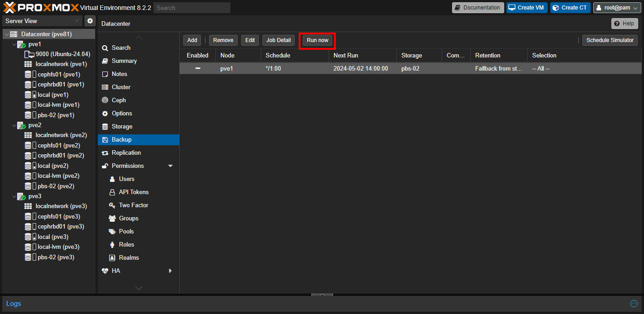644x314 pixels.
Task: Open the Replication menu entry
Action: pyautogui.click(x=138, y=153)
